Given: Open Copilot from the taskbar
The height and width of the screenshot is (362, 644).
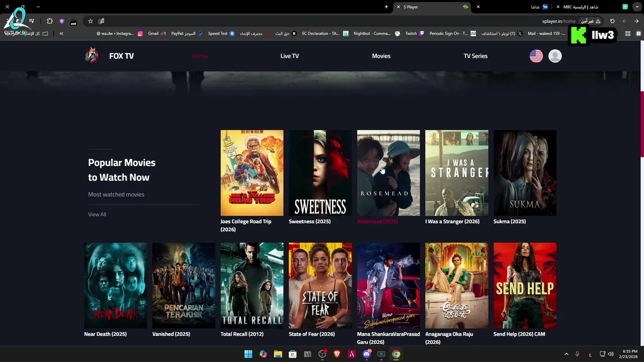Looking at the screenshot, I should [x=263, y=354].
